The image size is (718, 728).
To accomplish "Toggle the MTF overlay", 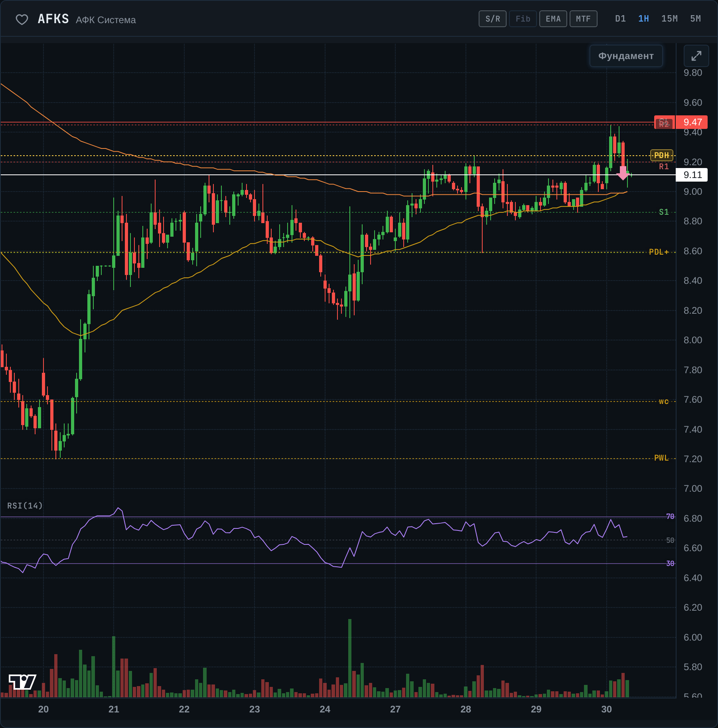I will coord(584,19).
